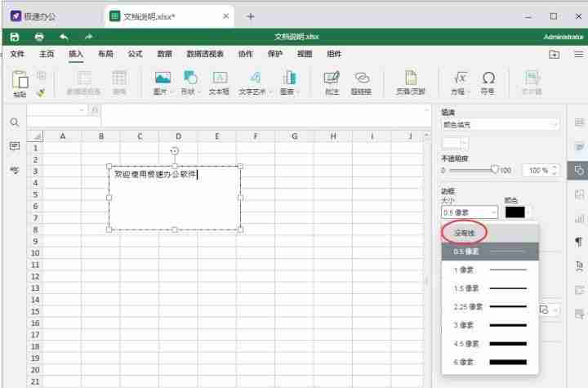Choose the 1.5 像素 border size
Viewport: 588px width, 388px height.
click(x=490, y=288)
